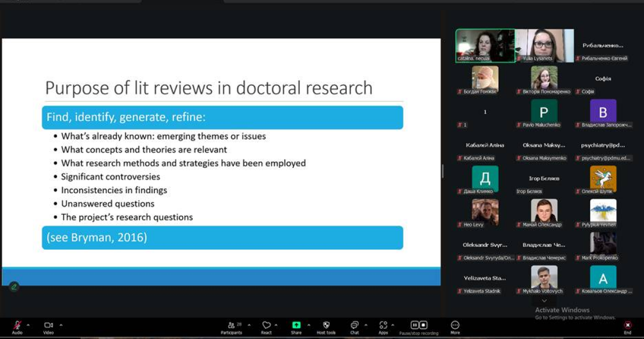
Task: Open the Chat panel
Action: click(x=354, y=325)
